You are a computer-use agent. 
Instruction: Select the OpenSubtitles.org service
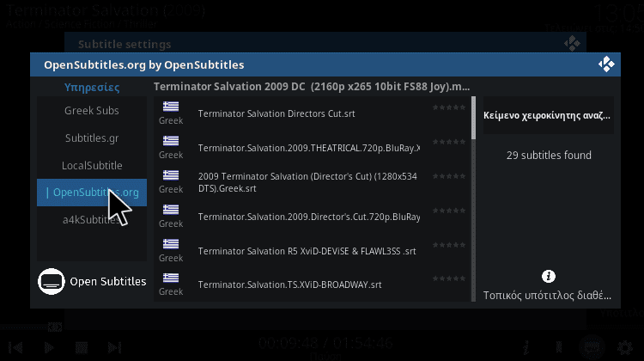[x=92, y=193]
